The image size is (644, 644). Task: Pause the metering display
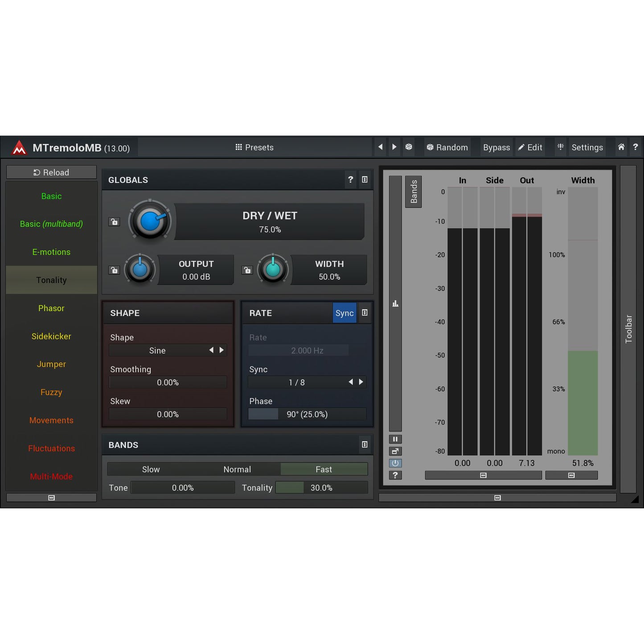click(x=395, y=439)
